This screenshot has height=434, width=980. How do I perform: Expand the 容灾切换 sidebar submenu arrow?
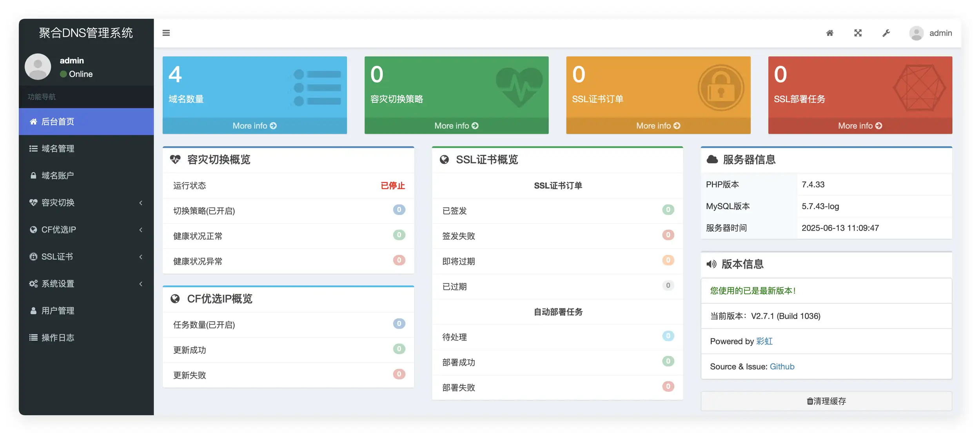point(141,203)
